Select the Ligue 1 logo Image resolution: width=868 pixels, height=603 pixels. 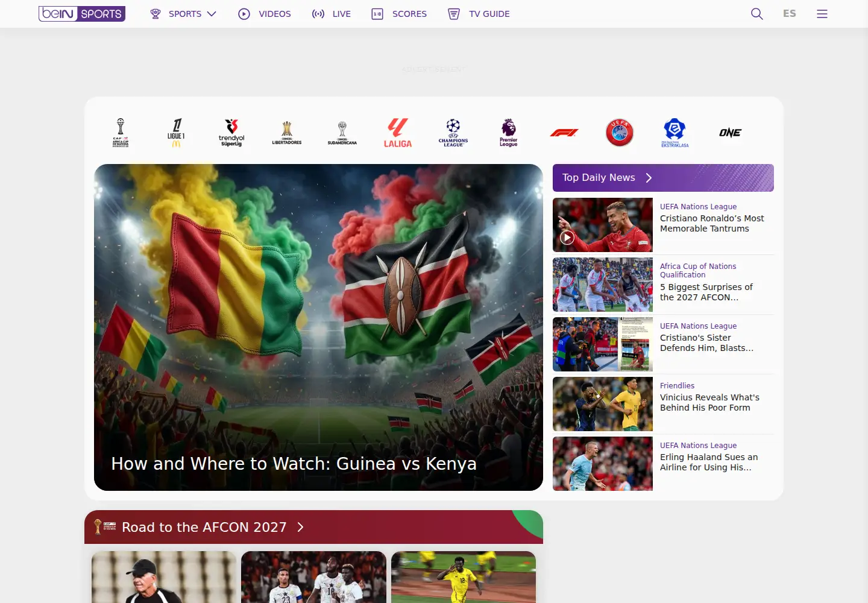(176, 133)
